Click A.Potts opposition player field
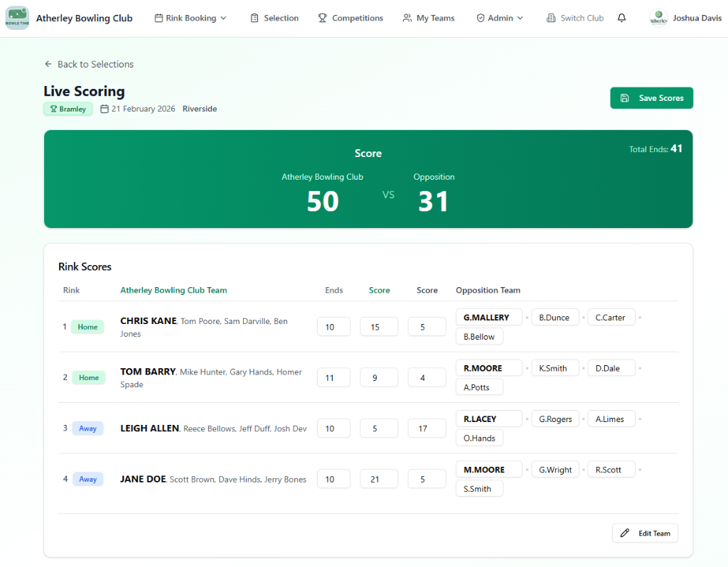 point(480,387)
